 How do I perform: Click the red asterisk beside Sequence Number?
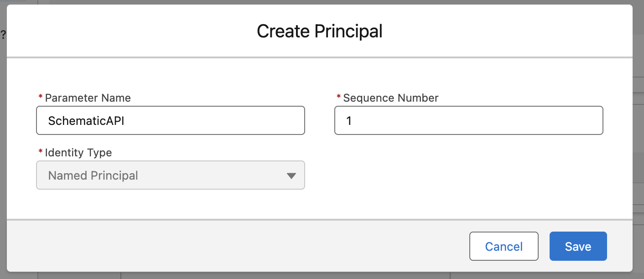[x=338, y=98]
